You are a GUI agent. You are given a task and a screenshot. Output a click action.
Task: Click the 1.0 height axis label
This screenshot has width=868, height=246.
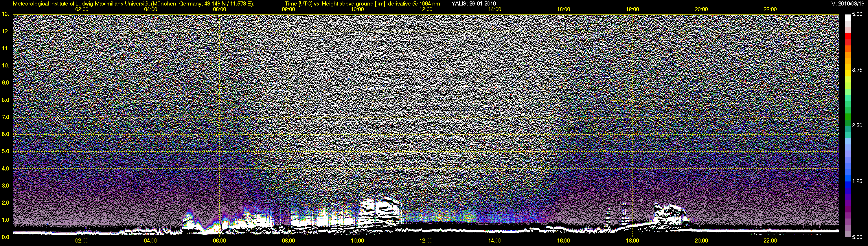[x=5, y=220]
